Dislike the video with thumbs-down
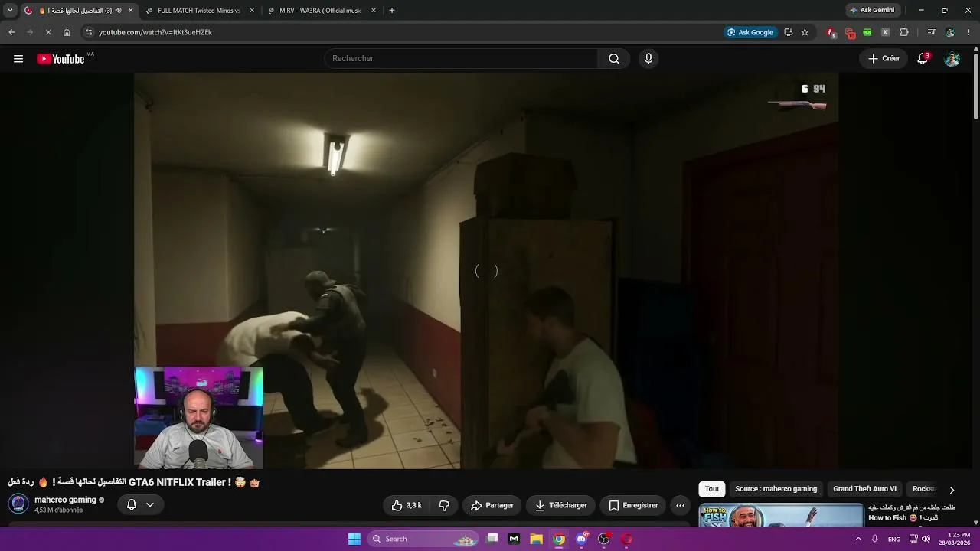 click(444, 505)
